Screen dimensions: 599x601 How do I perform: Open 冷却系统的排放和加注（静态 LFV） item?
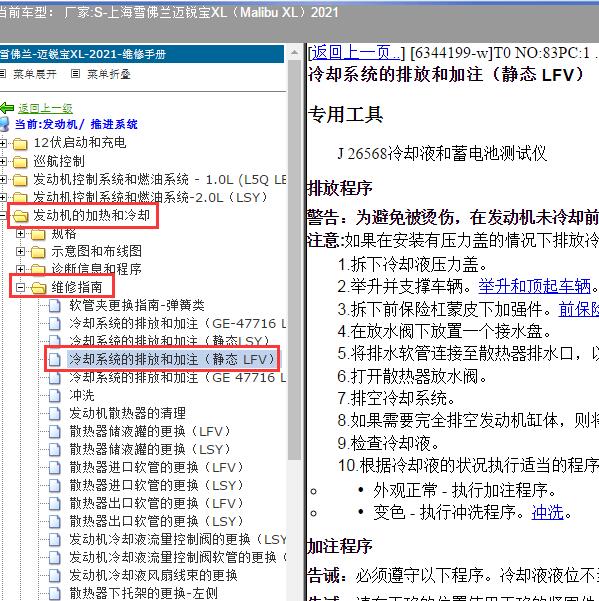[x=172, y=359]
